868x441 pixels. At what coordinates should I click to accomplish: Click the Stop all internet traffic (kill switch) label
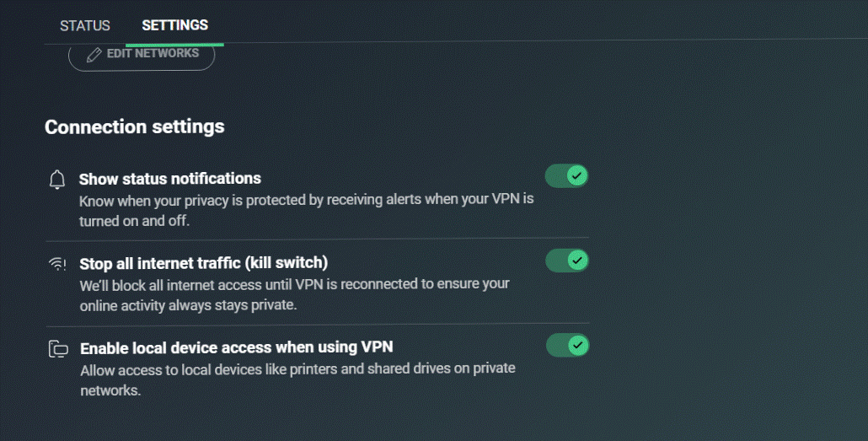click(x=204, y=263)
